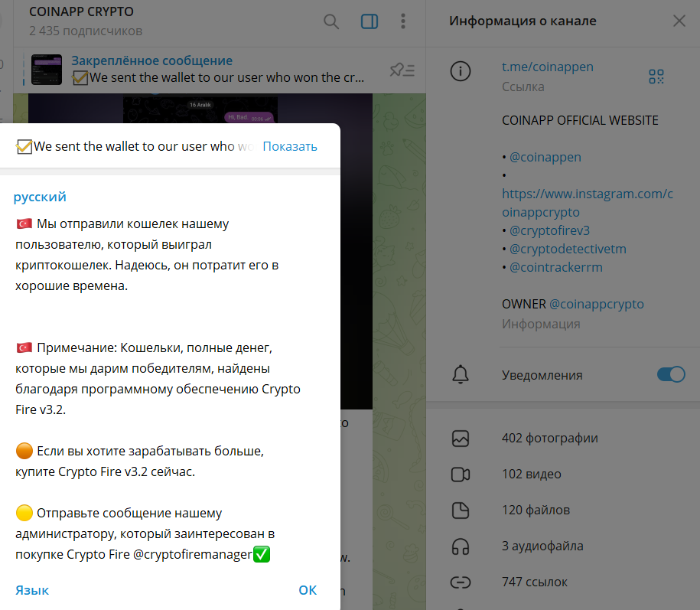Click the links chain icon

[461, 582]
